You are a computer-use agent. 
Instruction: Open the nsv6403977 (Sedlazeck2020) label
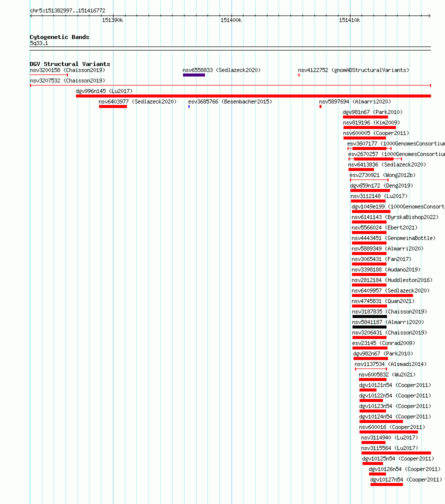click(137, 101)
